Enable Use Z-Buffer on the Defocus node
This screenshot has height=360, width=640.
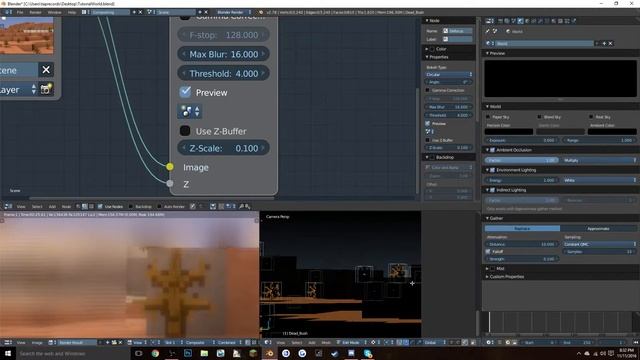click(x=185, y=131)
